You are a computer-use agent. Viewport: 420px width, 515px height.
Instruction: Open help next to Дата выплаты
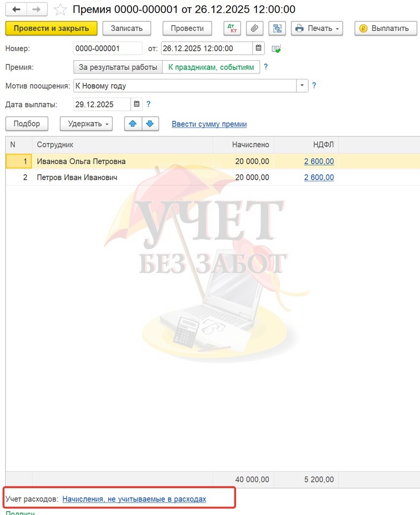click(148, 104)
